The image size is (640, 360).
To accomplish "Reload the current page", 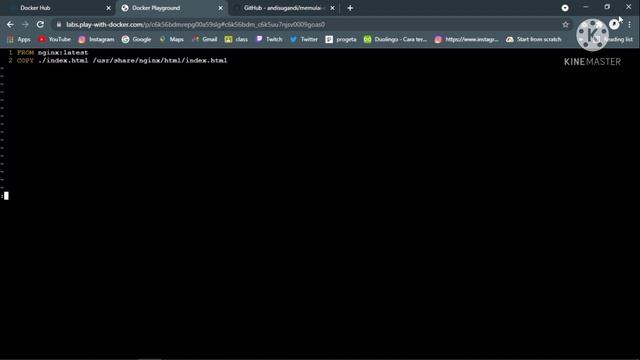I will click(x=40, y=24).
